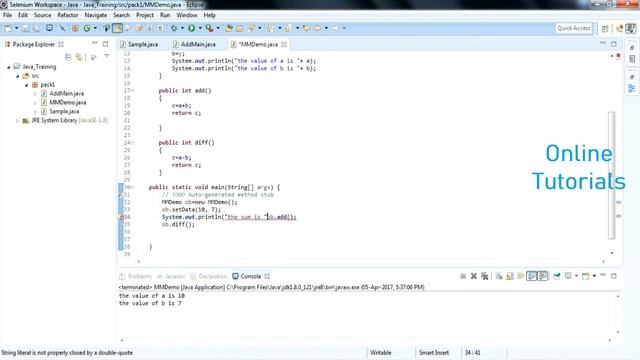Open the File menu
The height and width of the screenshot is (360, 640).
click(x=7, y=15)
